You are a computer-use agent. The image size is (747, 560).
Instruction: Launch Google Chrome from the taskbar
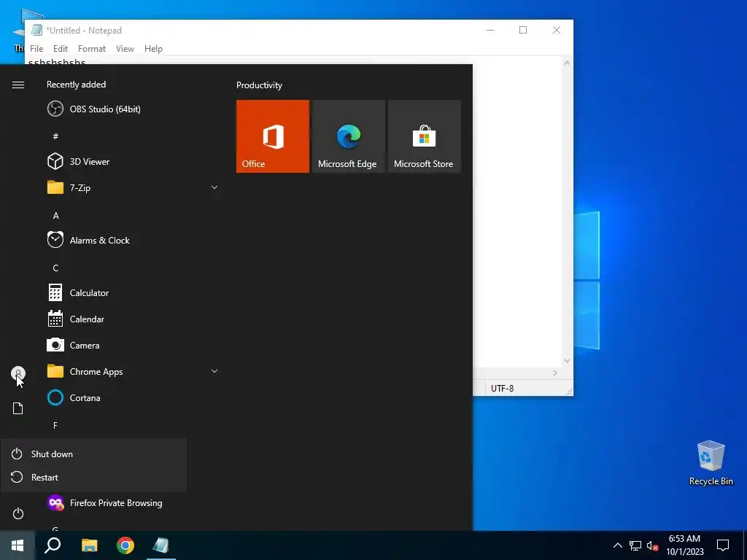pos(125,545)
